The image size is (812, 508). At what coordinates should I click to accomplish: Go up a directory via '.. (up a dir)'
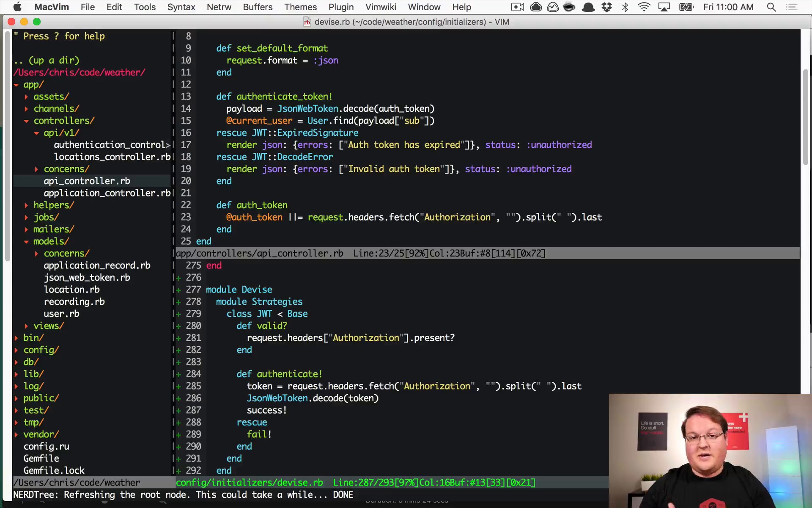[46, 61]
